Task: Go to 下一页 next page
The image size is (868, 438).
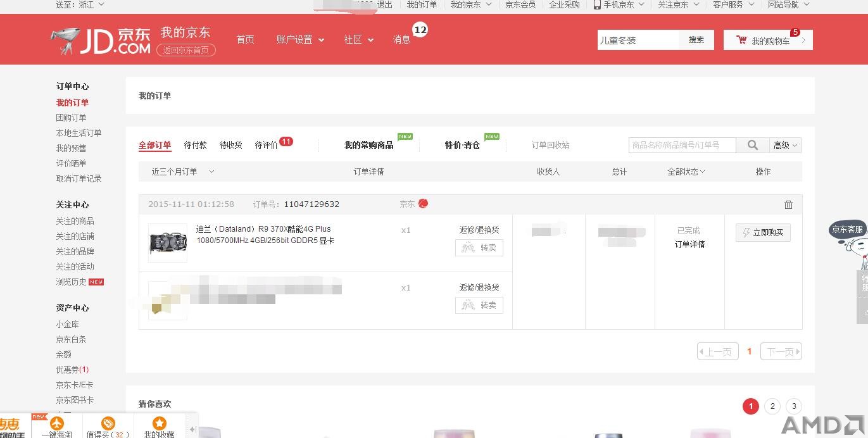Action: (x=781, y=351)
